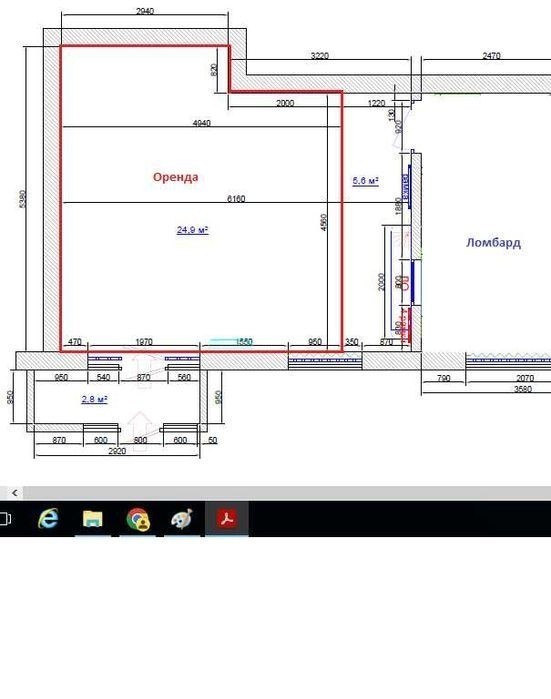Select the 5,6 м² area label
This screenshot has height=699, width=551.
[366, 181]
